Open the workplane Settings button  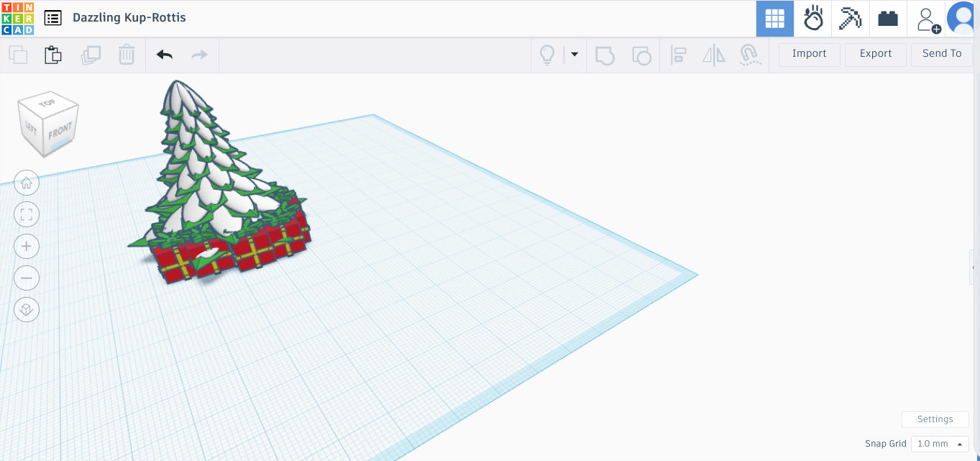click(935, 419)
